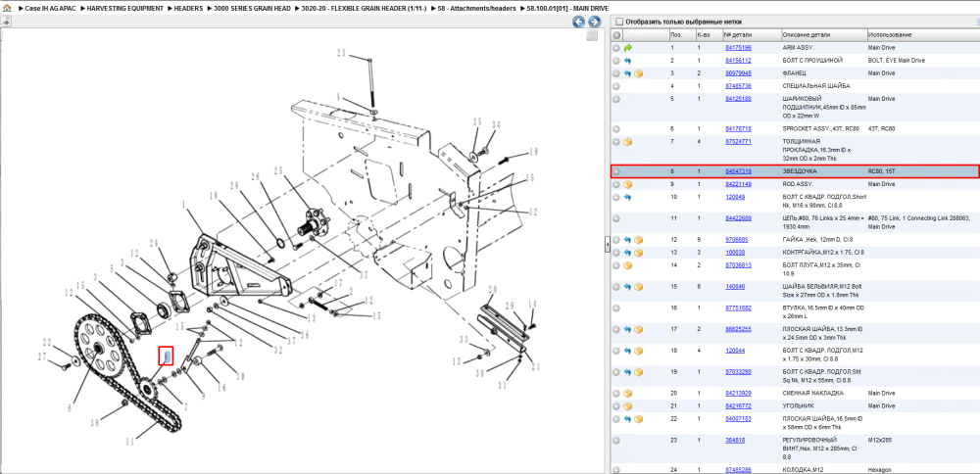
Task: Click blue replacement arrow in row 2
Action: tap(628, 61)
